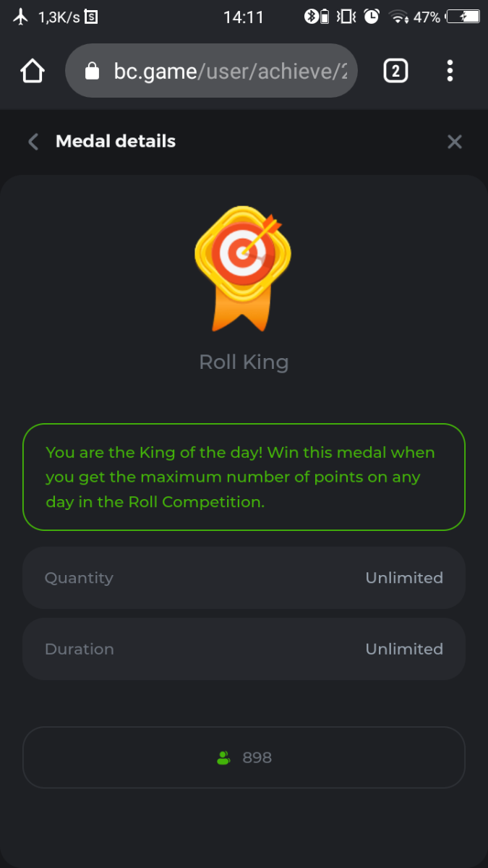Click the 898 medal holders button
This screenshot has height=868, width=488.
[244, 757]
